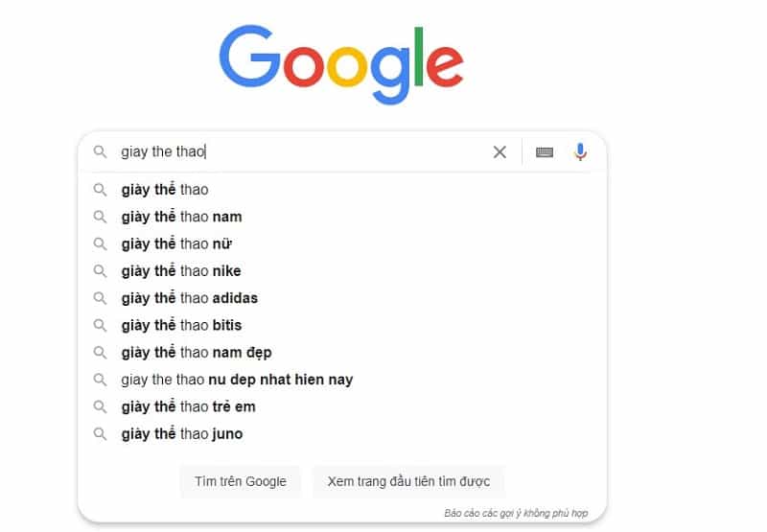The image size is (767, 532).
Task: Choose suggestion 'giày thể thao trẻ em'
Action: click(x=188, y=406)
